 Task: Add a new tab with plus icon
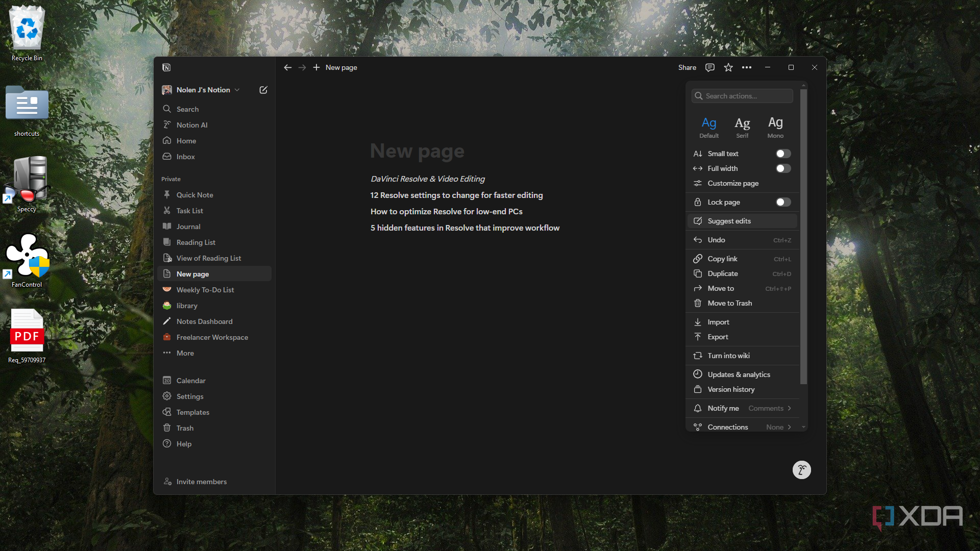[316, 67]
